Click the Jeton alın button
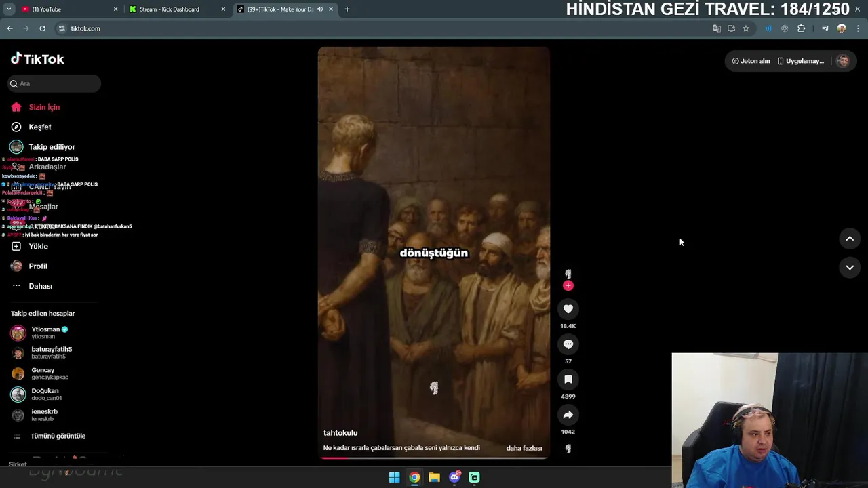The height and width of the screenshot is (488, 868). tap(751, 61)
